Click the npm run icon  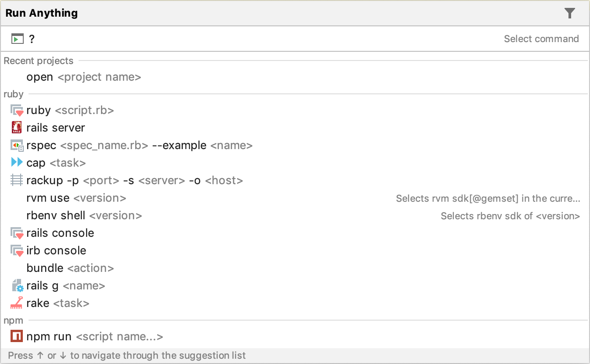17,337
